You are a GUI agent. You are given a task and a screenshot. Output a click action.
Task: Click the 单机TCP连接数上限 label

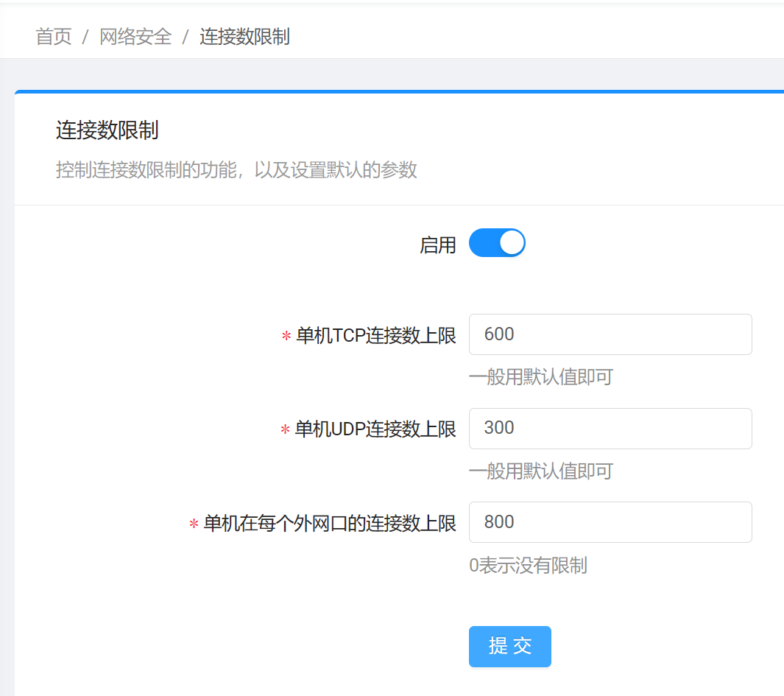pos(375,336)
